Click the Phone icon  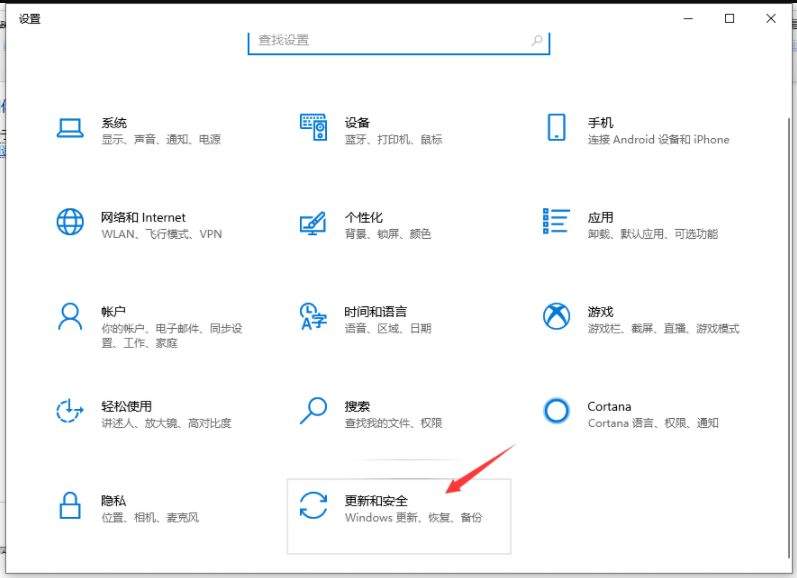(x=556, y=128)
